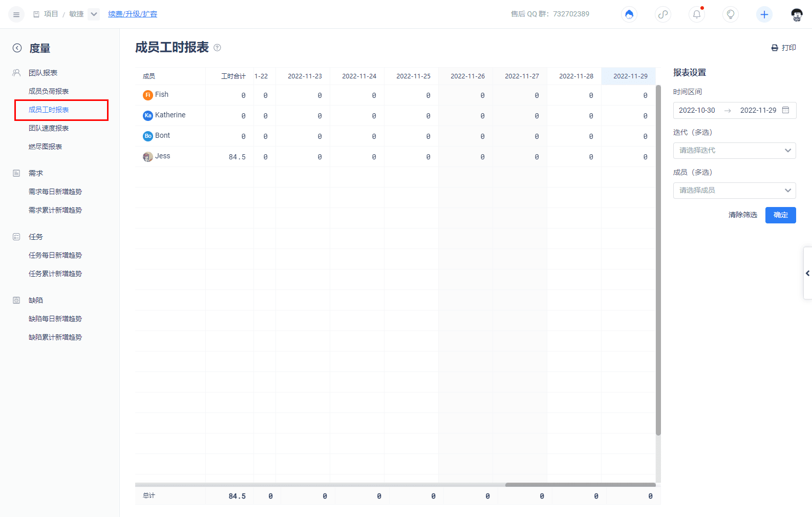The height and width of the screenshot is (517, 812).
Task: Open 团队速度报表 report
Action: [x=49, y=128]
